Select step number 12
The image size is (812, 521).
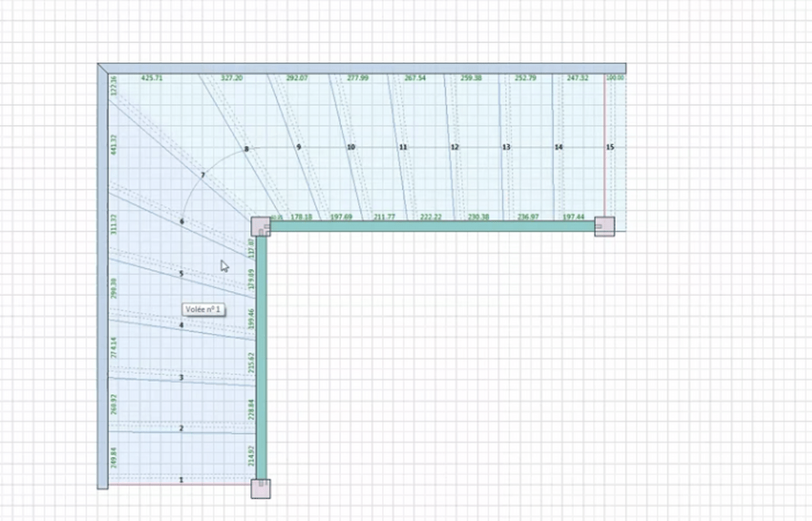(x=454, y=147)
